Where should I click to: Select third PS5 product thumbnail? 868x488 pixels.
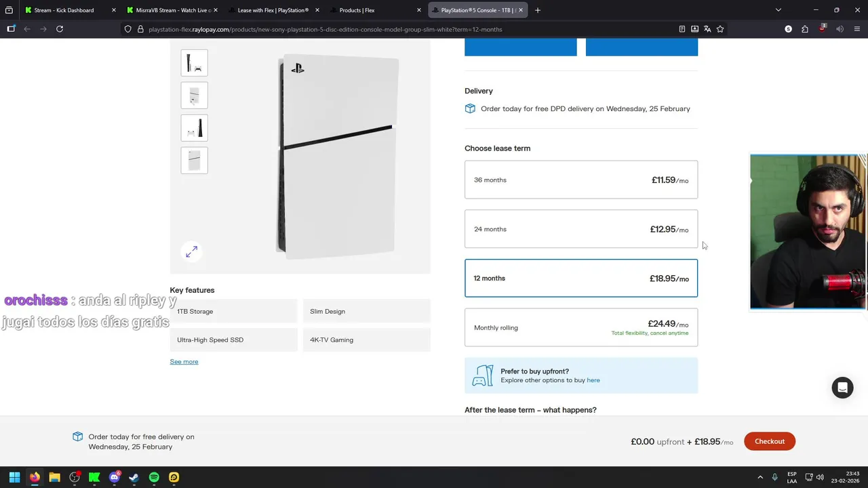[194, 128]
